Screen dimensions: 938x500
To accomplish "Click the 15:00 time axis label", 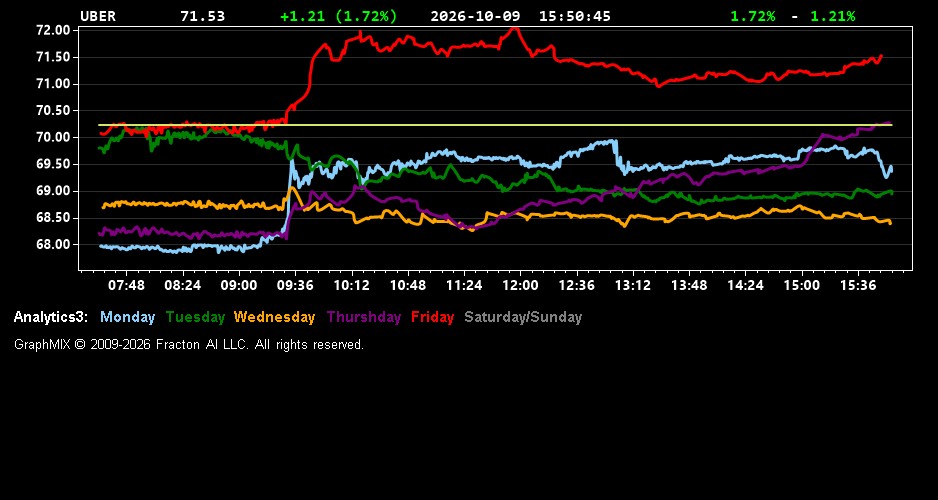I will click(802, 286).
